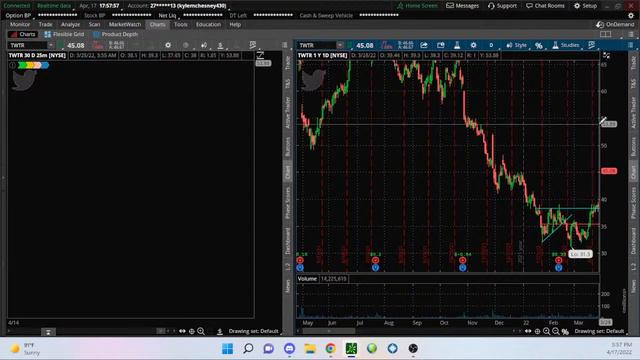640x360 pixels.
Task: Click the first red earnings marker on right chart
Action: [x=300, y=260]
